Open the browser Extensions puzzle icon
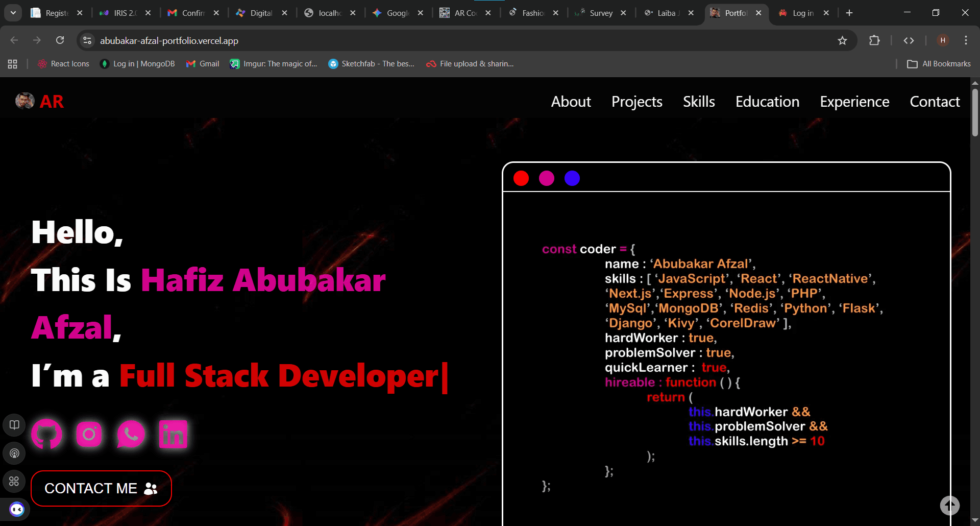Image resolution: width=980 pixels, height=526 pixels. coord(874,40)
